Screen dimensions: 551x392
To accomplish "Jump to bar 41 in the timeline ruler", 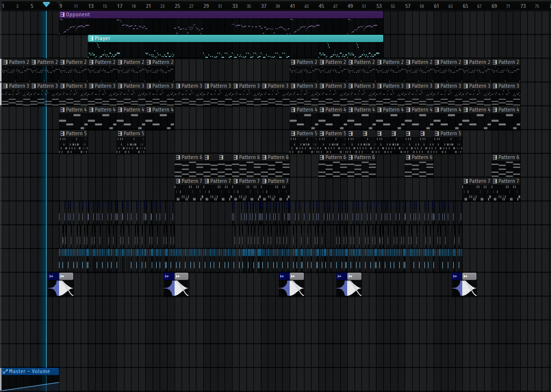I will coord(293,6).
